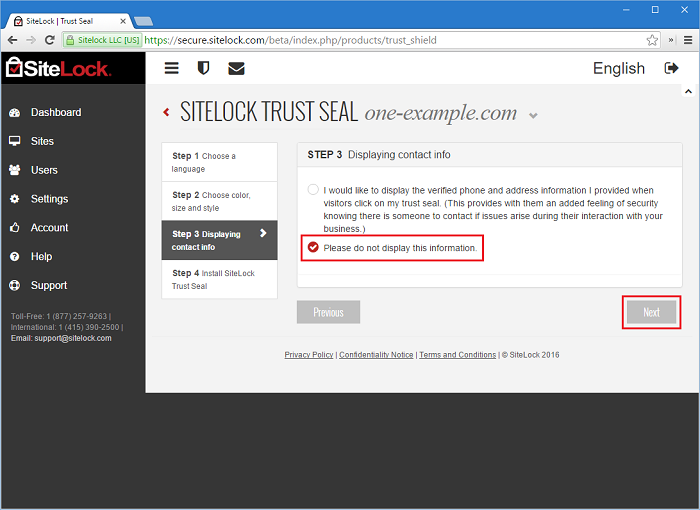This screenshot has width=700, height=510.
Task: Click the Dashboard gauge icon
Action: 15,113
